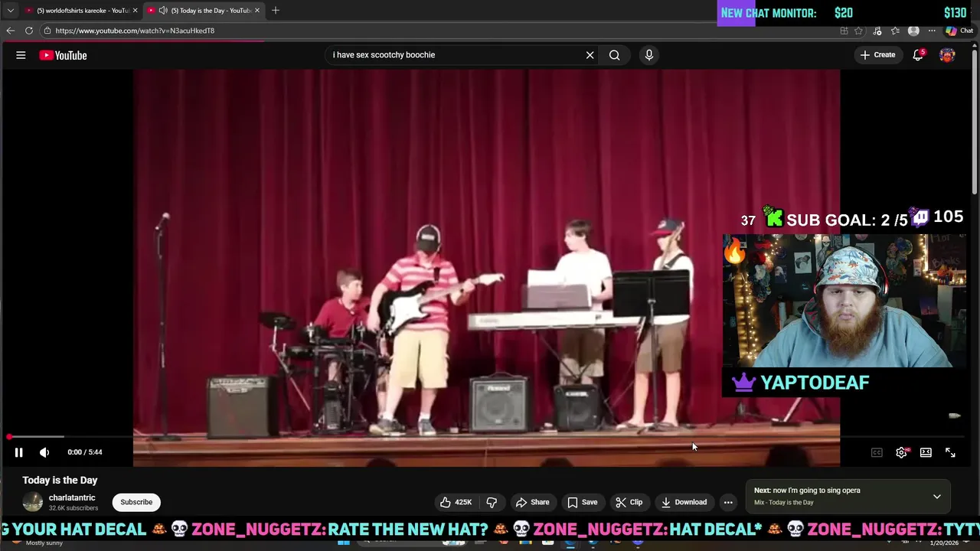Screen dimensions: 980x551
Task: Run the search with the magnifier button
Action: click(x=614, y=55)
